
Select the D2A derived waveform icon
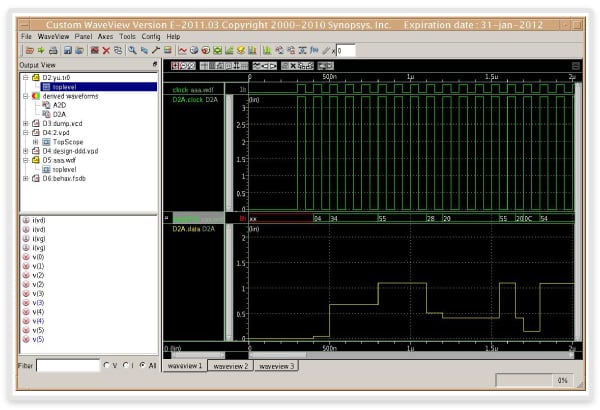[47, 114]
